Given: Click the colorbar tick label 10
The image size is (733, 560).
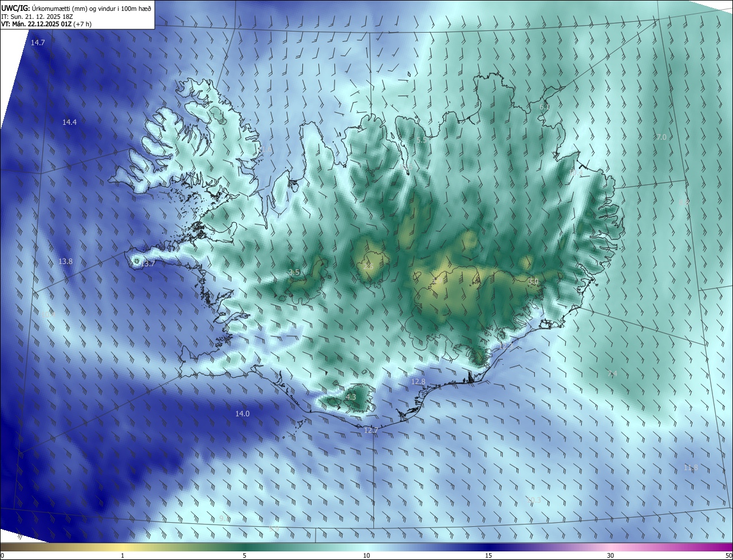Looking at the screenshot, I should (x=366, y=555).
